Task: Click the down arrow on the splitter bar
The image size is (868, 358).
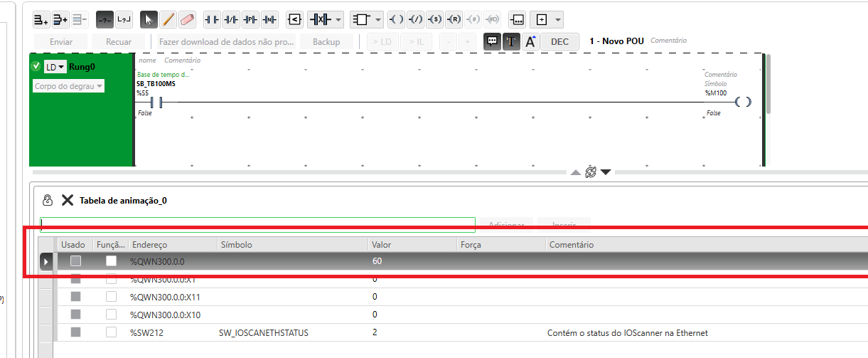Action: (x=606, y=172)
